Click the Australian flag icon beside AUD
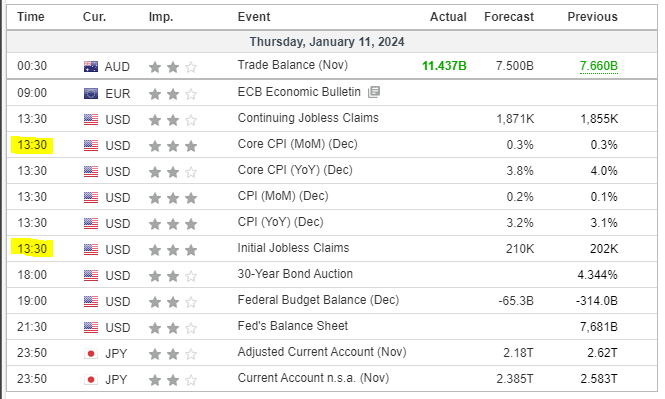Screen dimensions: 665x399 point(91,67)
